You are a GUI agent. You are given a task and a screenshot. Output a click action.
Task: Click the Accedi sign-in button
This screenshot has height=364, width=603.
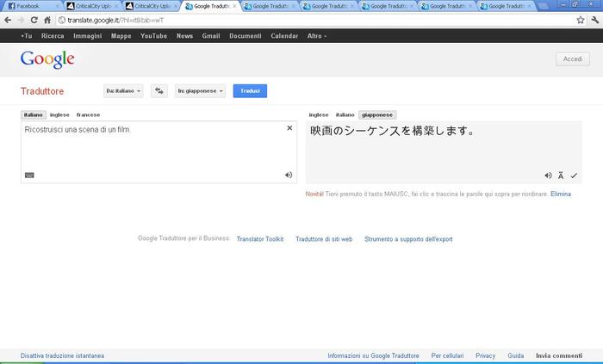click(572, 59)
